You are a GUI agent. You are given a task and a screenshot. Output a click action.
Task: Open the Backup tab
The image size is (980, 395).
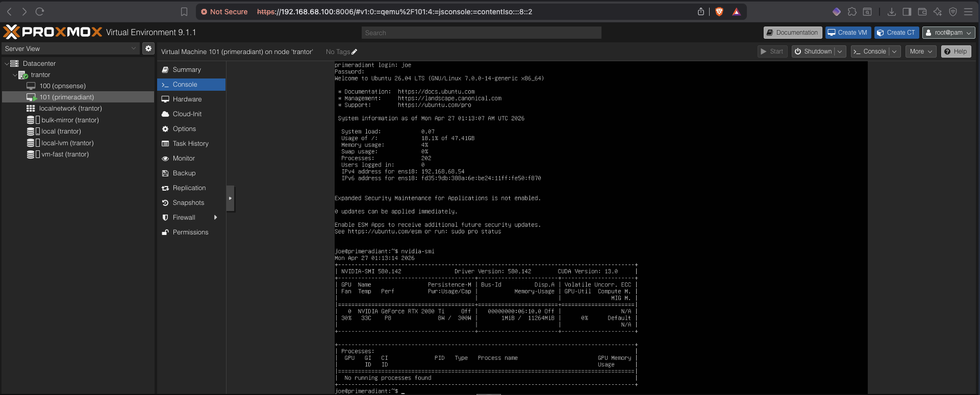click(191, 173)
